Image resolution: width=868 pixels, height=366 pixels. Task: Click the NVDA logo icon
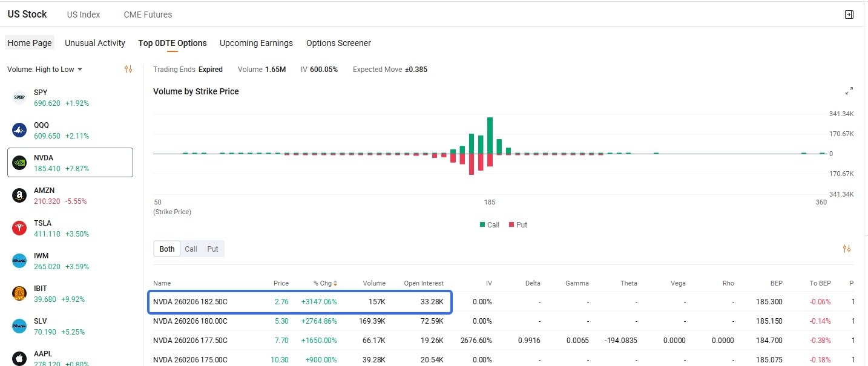point(19,163)
